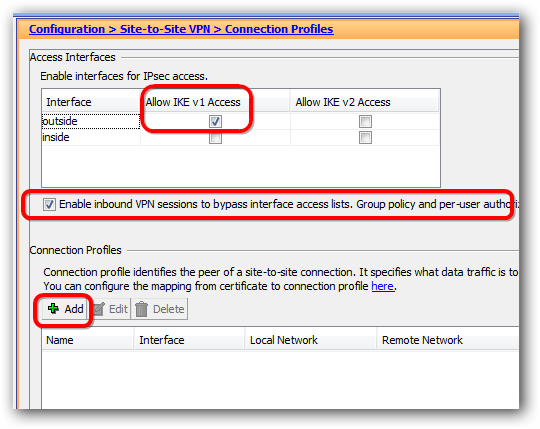This screenshot has width=540, height=429.
Task: Open the Configuration breadcrumb link
Action: click(67, 29)
